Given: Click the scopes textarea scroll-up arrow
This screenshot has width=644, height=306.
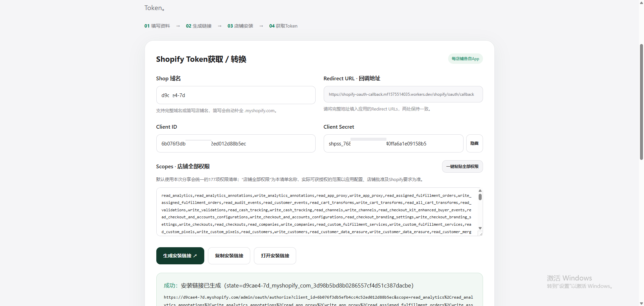Looking at the screenshot, I should click(x=480, y=190).
